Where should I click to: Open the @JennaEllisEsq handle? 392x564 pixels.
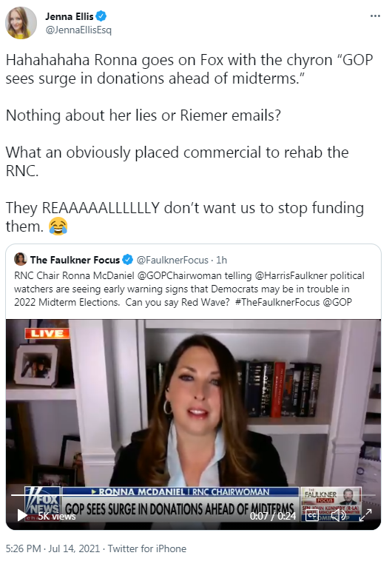(78, 30)
